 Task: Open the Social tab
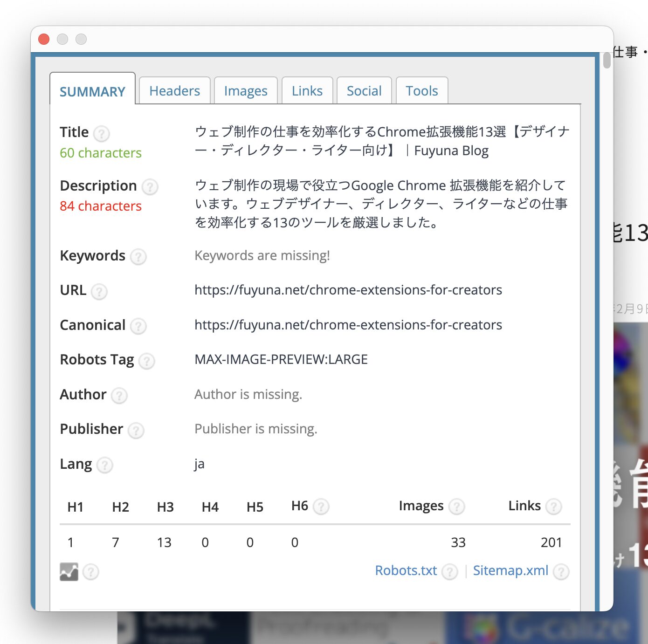pyautogui.click(x=364, y=90)
